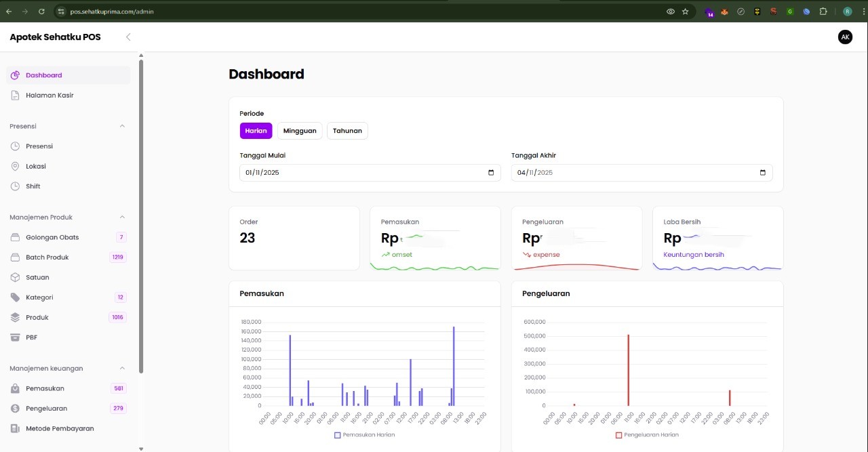Image resolution: width=868 pixels, height=452 pixels.
Task: Collapse the Presensi sidebar section
Action: click(x=123, y=126)
